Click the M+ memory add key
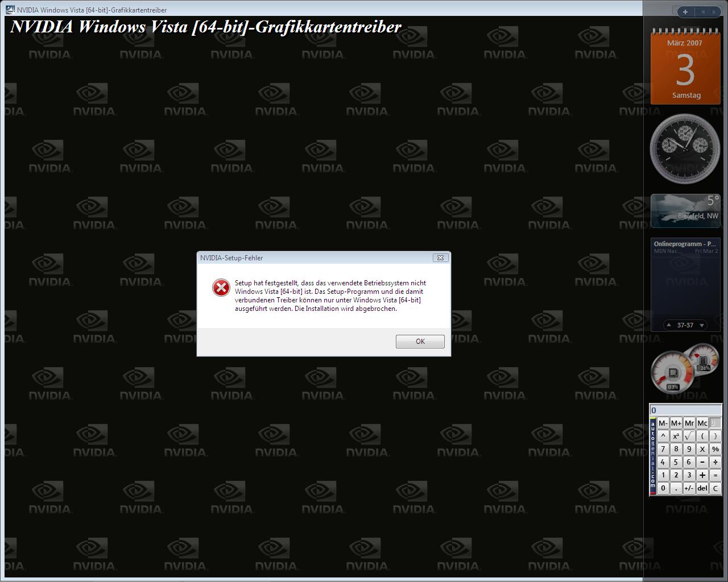Viewport: 728px width, 582px height. point(676,423)
